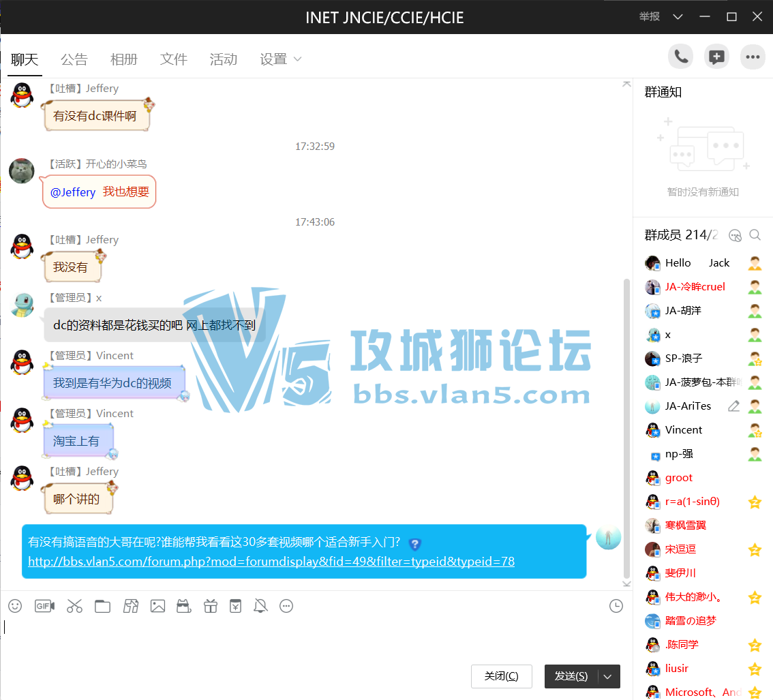Open 开心的小菜鸟's cat avatar
Image resolution: width=773 pixels, height=700 pixels.
22,170
